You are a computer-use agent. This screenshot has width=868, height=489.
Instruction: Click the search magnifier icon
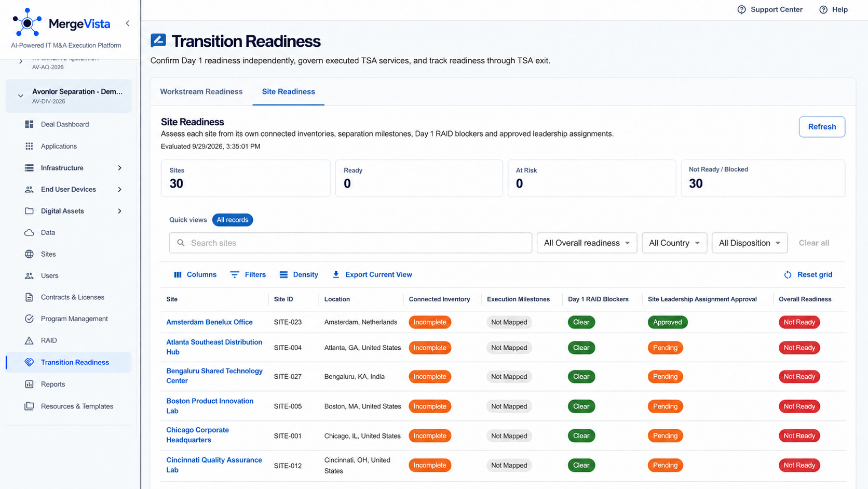[181, 243]
